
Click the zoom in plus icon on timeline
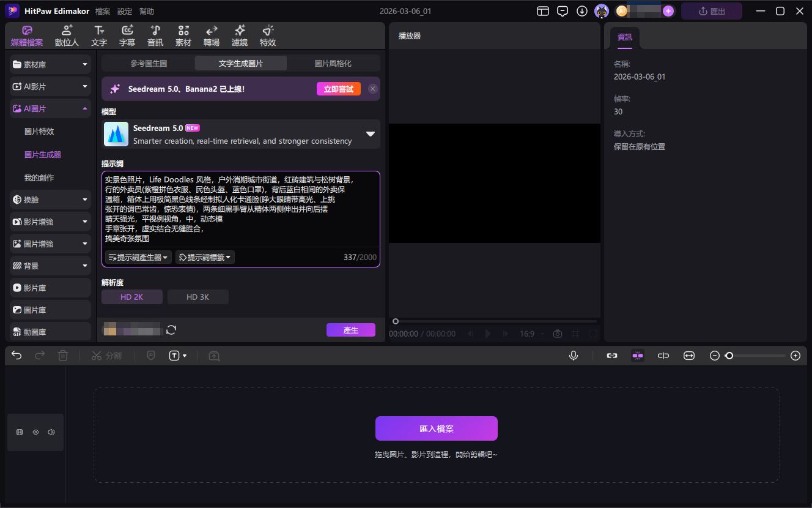coord(795,356)
